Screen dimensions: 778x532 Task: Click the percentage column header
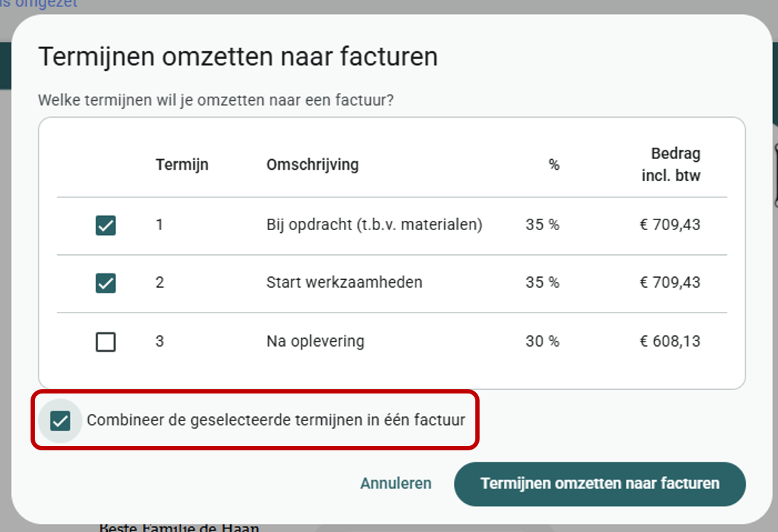click(554, 165)
